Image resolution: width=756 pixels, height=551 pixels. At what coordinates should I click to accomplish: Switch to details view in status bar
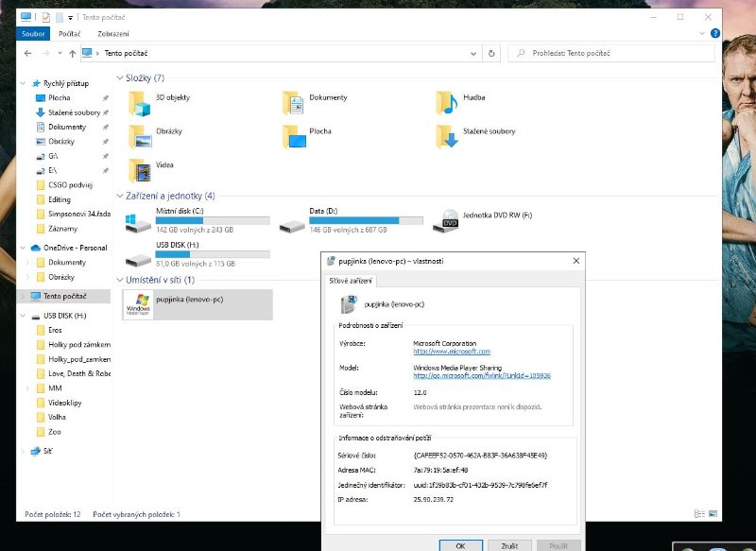point(699,514)
